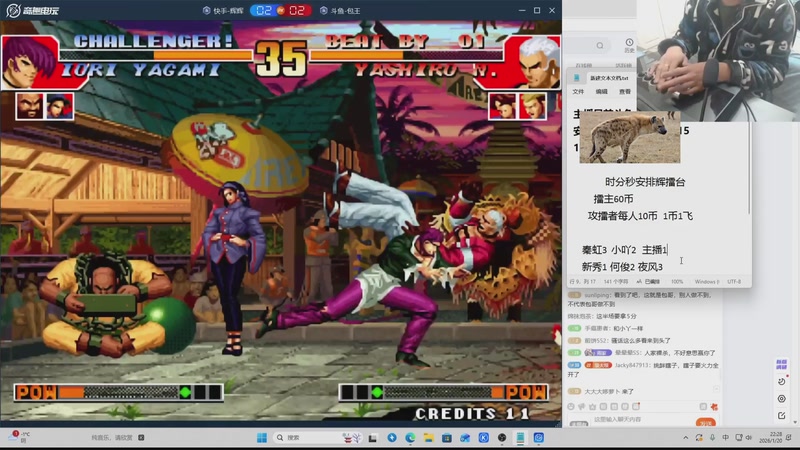Open File Explorer from the taskbar
Image resolution: width=800 pixels, height=450 pixels.
coord(429,438)
